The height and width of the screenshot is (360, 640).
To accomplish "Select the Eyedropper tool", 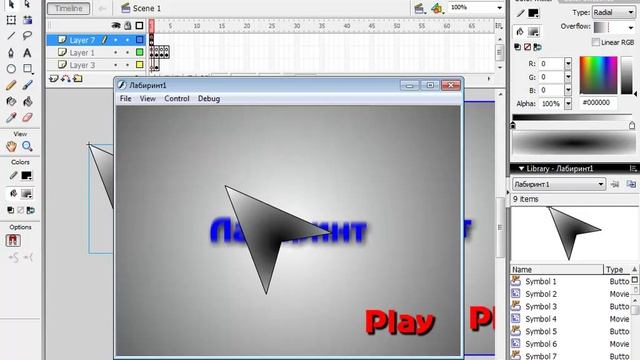I will tap(11, 118).
